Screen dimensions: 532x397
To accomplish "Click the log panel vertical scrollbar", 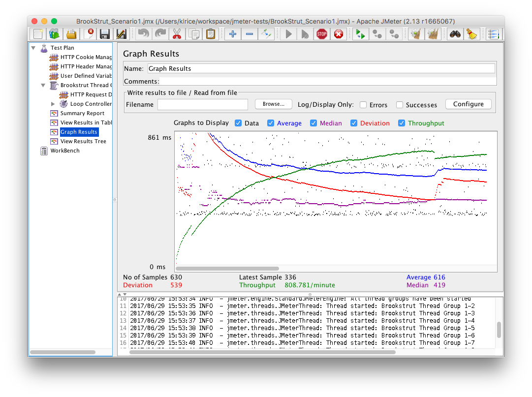I will pyautogui.click(x=499, y=330).
